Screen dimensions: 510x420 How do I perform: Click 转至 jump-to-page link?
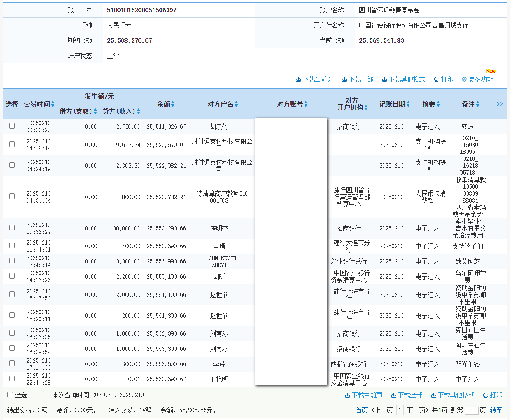pos(496,410)
